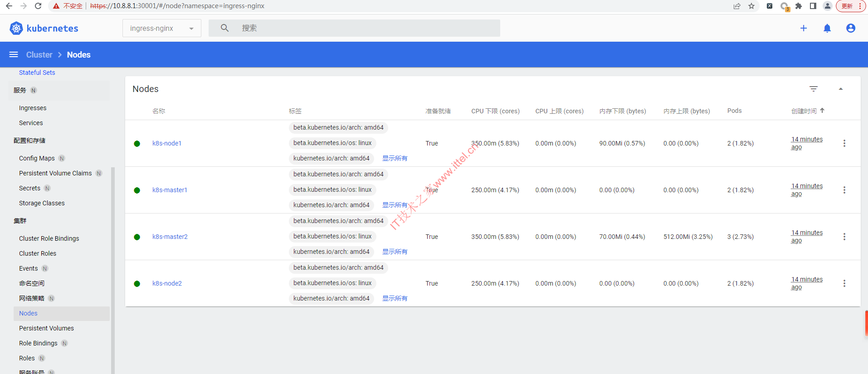
Task: Open Cluster Role Bindings in sidebar
Action: 49,238
